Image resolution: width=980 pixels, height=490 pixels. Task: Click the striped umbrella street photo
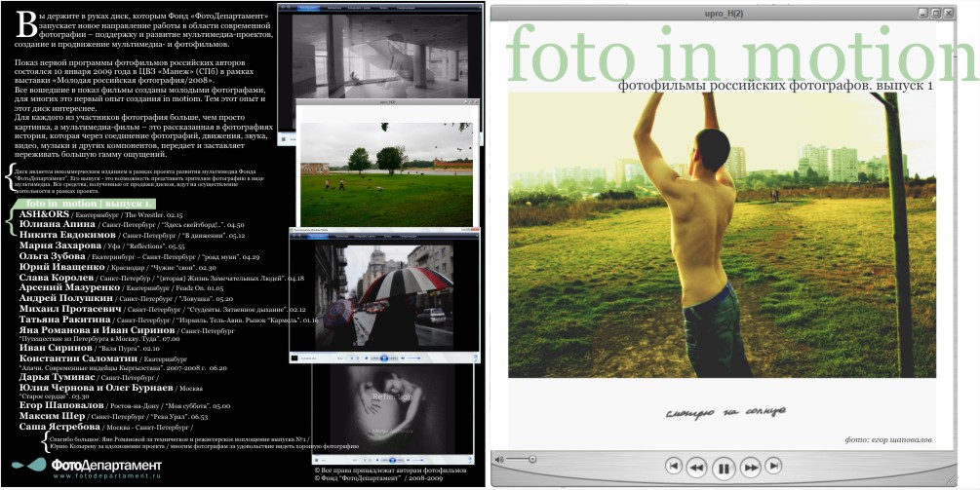pos(384,296)
